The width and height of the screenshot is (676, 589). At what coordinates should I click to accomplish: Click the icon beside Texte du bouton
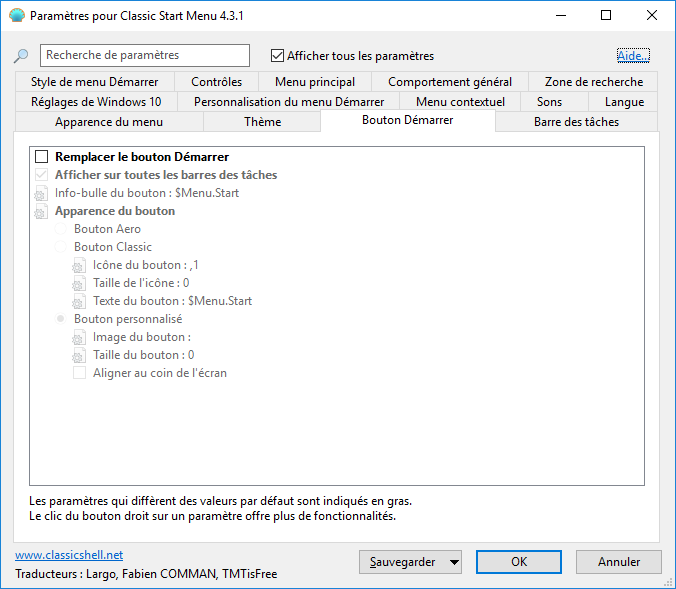coord(79,301)
